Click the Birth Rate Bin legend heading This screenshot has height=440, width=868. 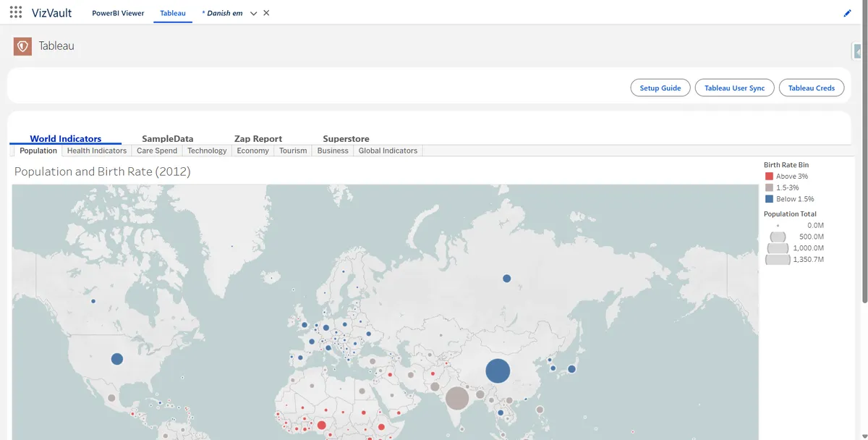click(x=786, y=165)
